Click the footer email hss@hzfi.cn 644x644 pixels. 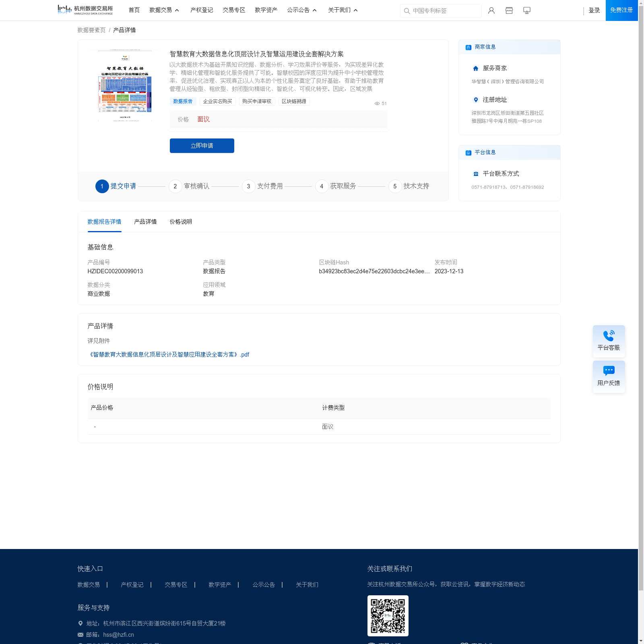click(x=118, y=635)
